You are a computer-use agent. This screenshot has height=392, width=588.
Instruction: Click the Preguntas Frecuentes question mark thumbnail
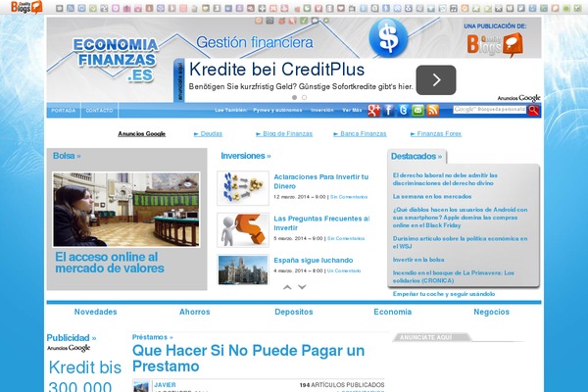[243, 230]
